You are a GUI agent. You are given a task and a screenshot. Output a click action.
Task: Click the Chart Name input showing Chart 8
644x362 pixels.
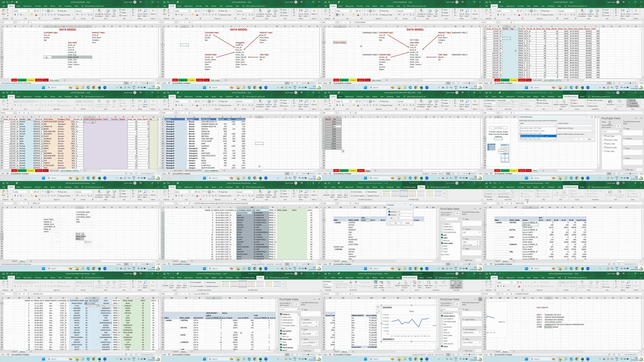point(328,284)
